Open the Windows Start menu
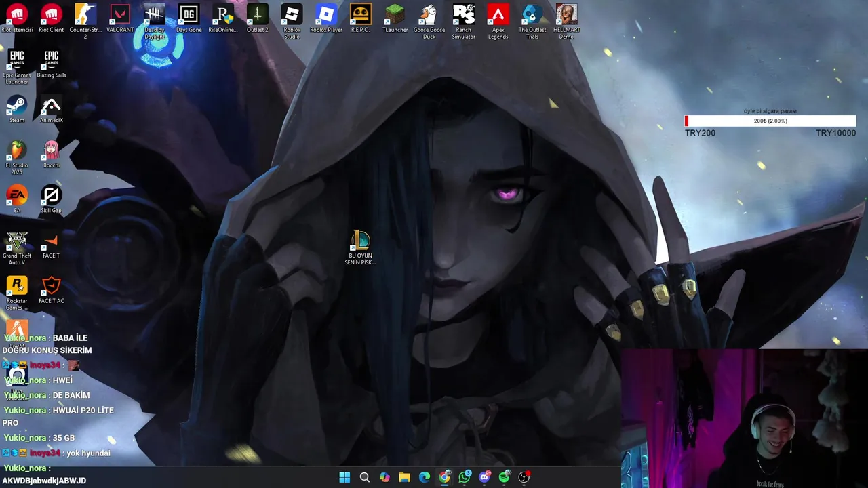Screen dimensions: 868x488 click(x=344, y=477)
